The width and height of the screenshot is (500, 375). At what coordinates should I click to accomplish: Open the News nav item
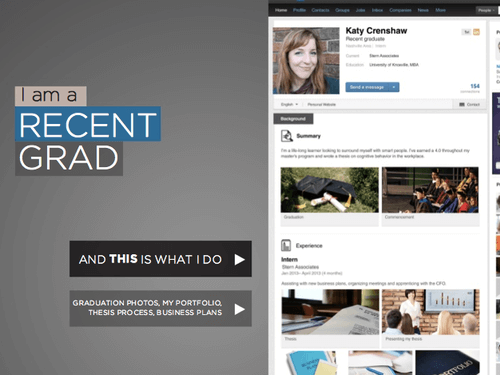[x=423, y=10]
